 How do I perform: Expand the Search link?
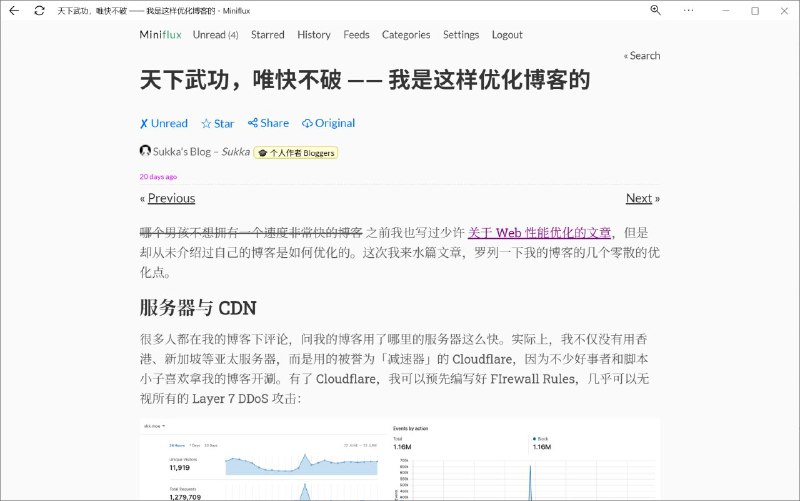pos(642,56)
